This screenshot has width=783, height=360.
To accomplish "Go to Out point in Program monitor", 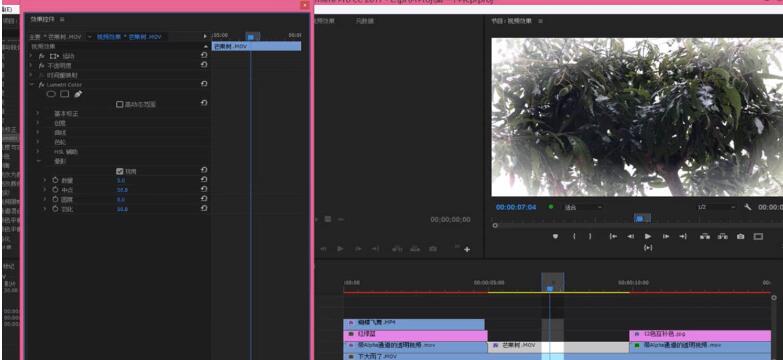I will (x=683, y=237).
